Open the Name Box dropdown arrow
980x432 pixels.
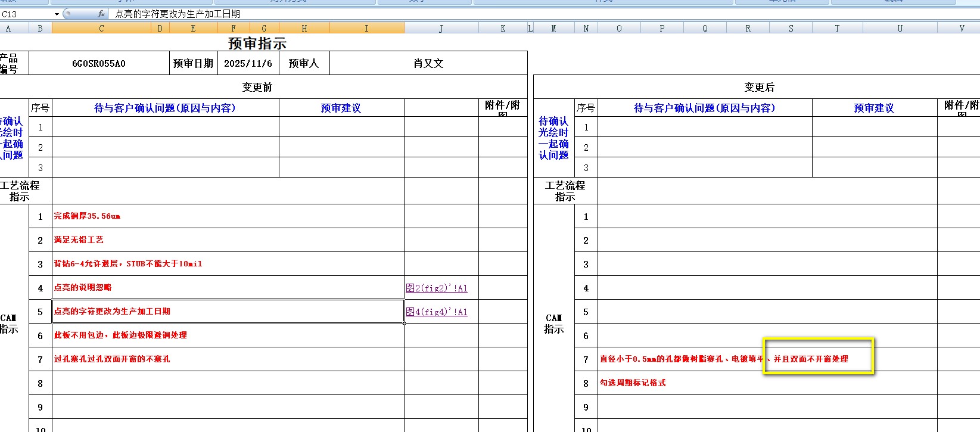[57, 14]
